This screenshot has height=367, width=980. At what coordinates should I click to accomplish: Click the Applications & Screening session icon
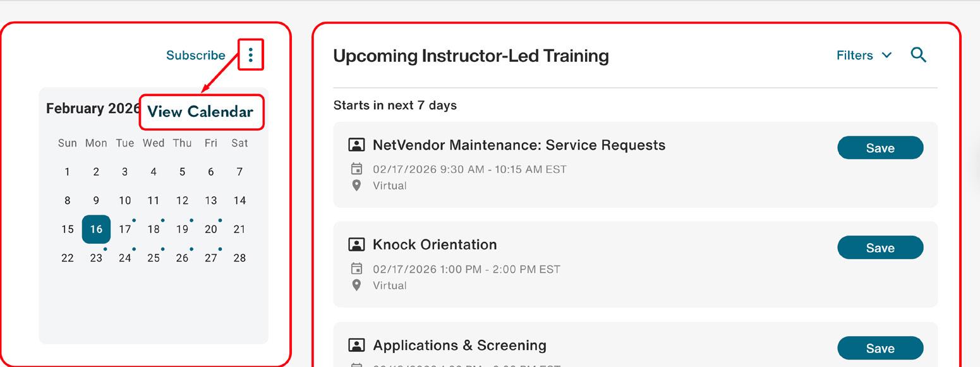(x=356, y=346)
